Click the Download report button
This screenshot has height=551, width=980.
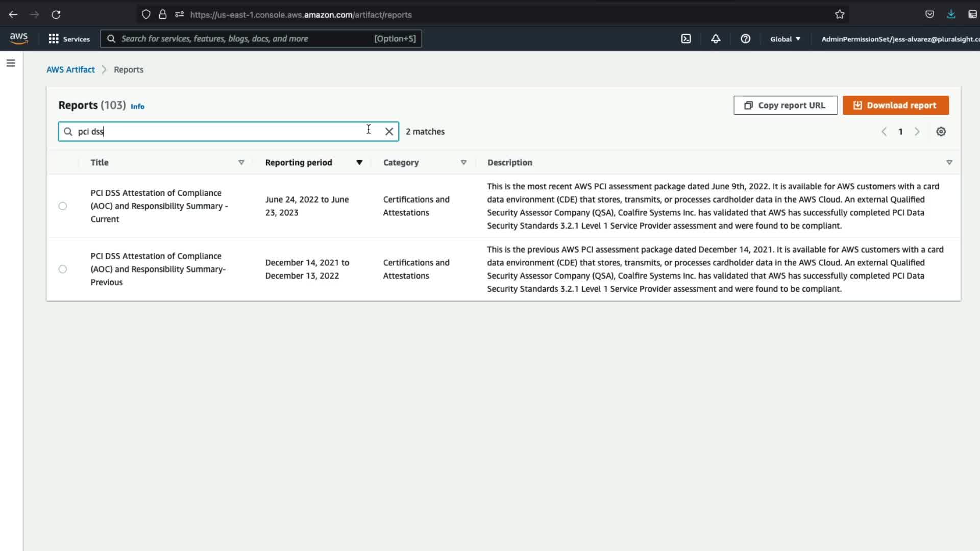[895, 106]
